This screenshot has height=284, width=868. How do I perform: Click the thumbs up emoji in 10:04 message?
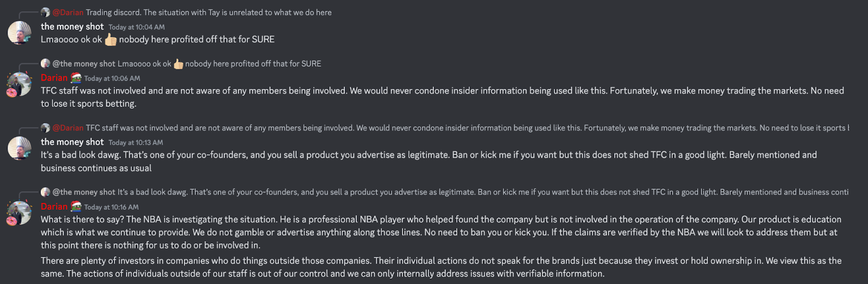tap(111, 40)
